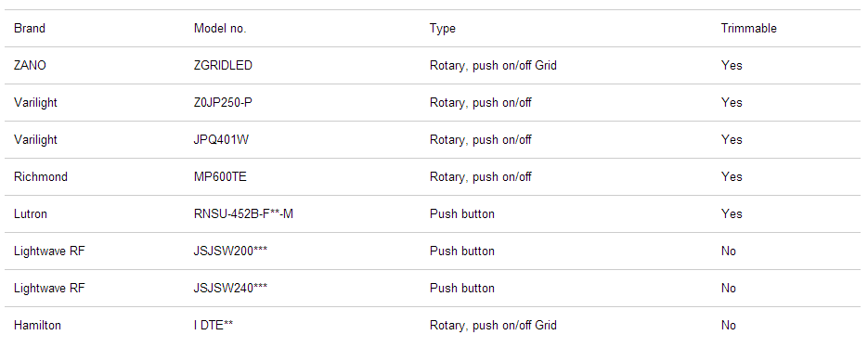Click Lutron's Push button type cell
This screenshot has height=348, width=868.
[x=461, y=213]
